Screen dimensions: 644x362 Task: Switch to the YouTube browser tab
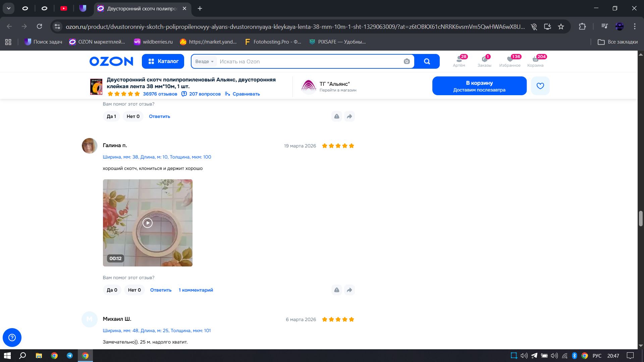tap(64, 8)
